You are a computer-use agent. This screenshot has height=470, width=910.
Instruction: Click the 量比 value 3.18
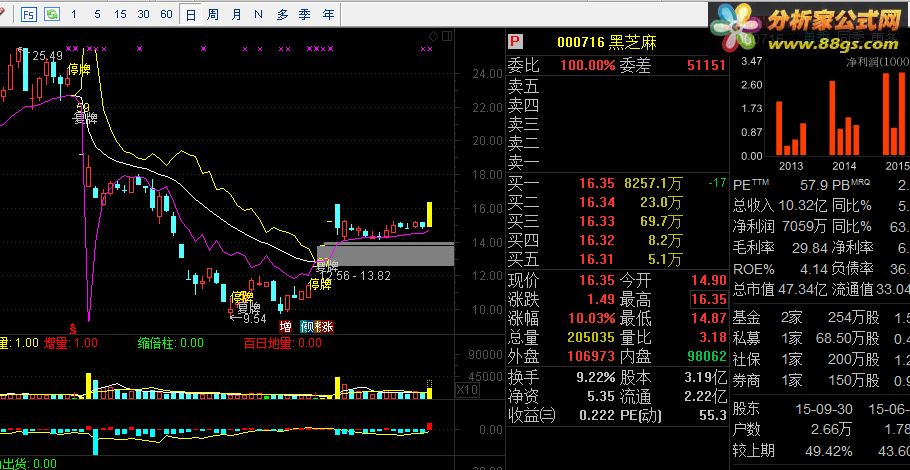click(713, 337)
